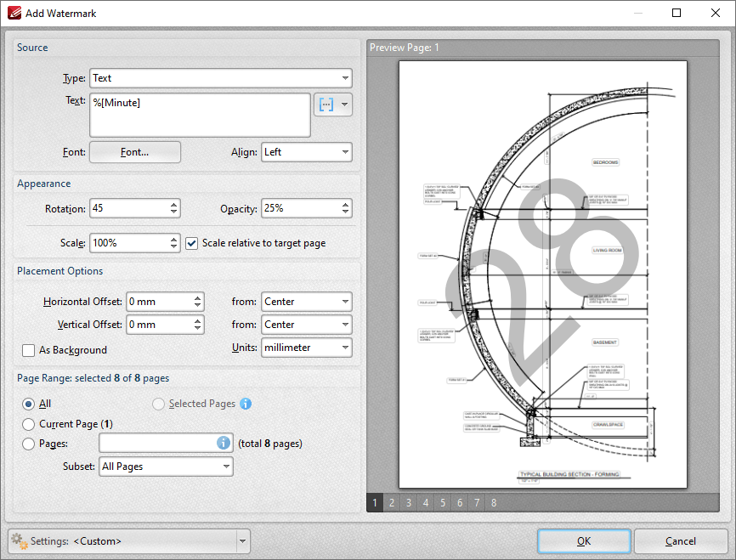The width and height of the screenshot is (736, 560).
Task: Toggle Scale relative to target page
Action: pyautogui.click(x=191, y=243)
